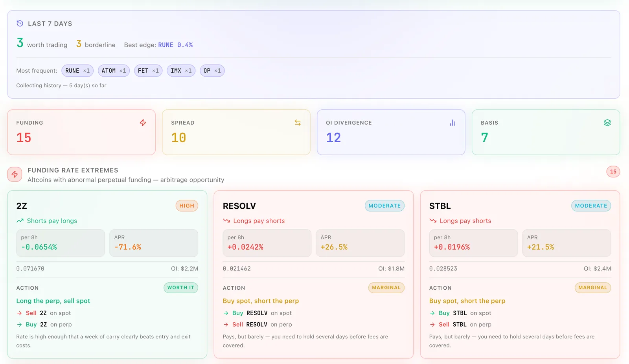The image size is (629, 364).
Task: Click the RUNE 0.4% best edge value
Action: click(175, 45)
